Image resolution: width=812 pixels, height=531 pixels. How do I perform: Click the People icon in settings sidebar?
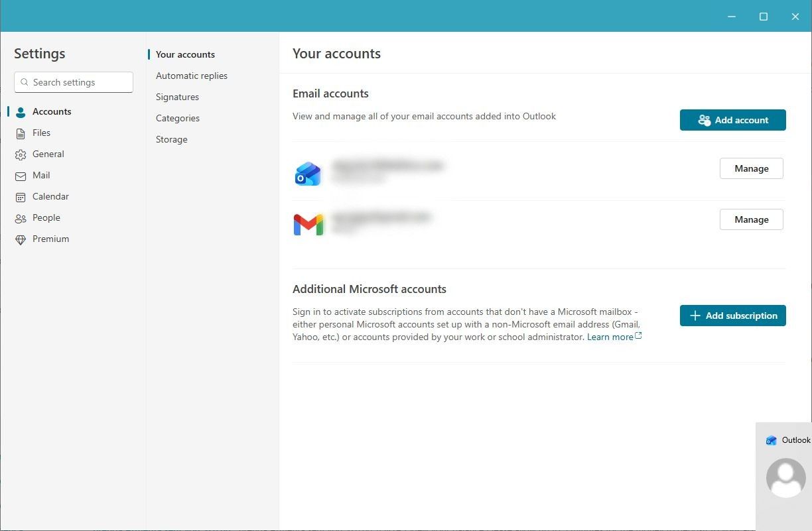[21, 218]
